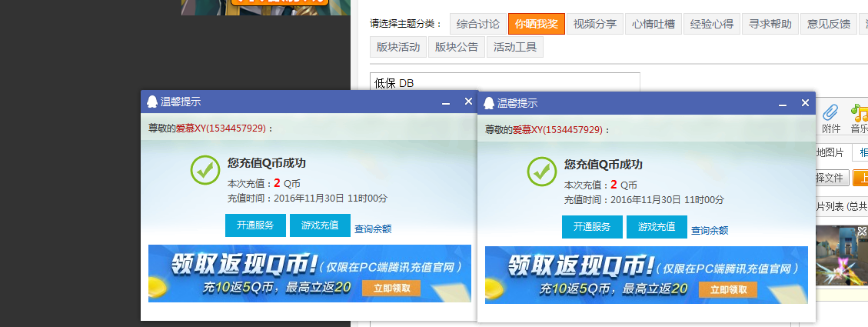Click 游戏充值 in the left 温馨提示 dialog
The height and width of the screenshot is (327, 868).
pyautogui.click(x=320, y=225)
